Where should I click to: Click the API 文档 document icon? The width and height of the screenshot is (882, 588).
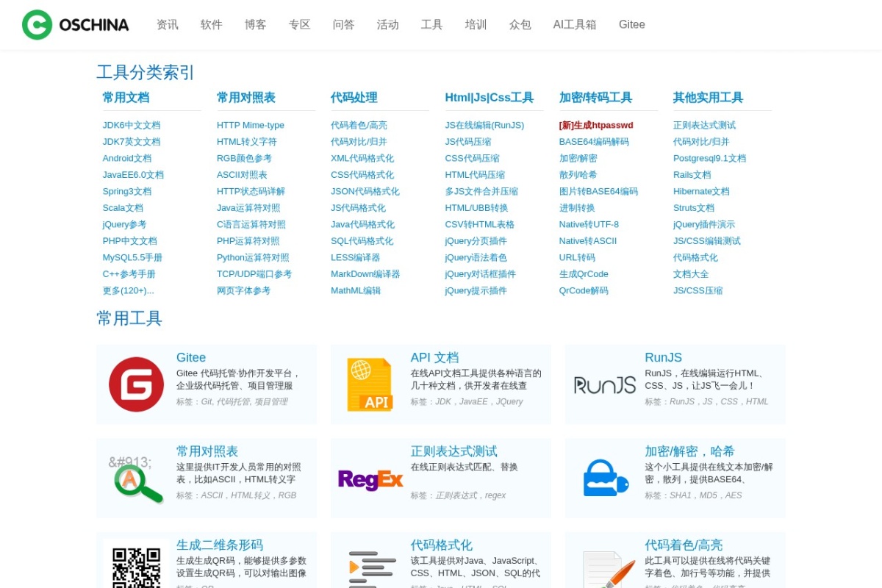[370, 382]
